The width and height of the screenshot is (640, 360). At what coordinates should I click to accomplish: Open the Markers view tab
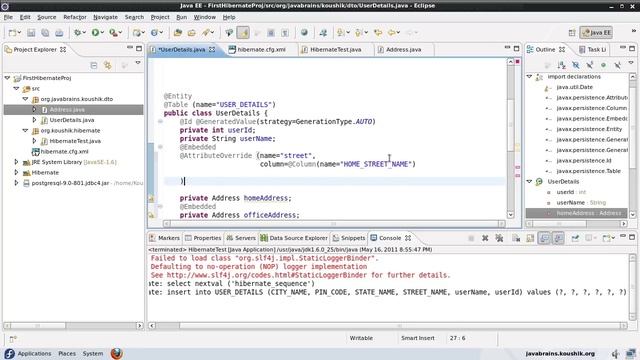coord(164,238)
